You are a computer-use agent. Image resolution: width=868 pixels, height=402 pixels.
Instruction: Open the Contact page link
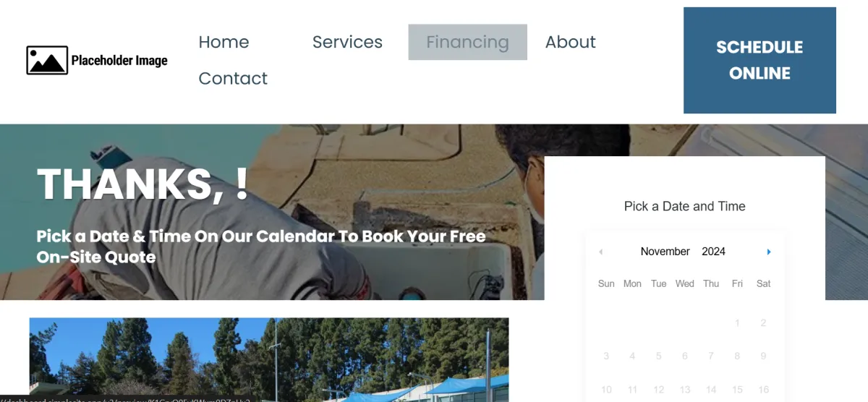coord(233,78)
